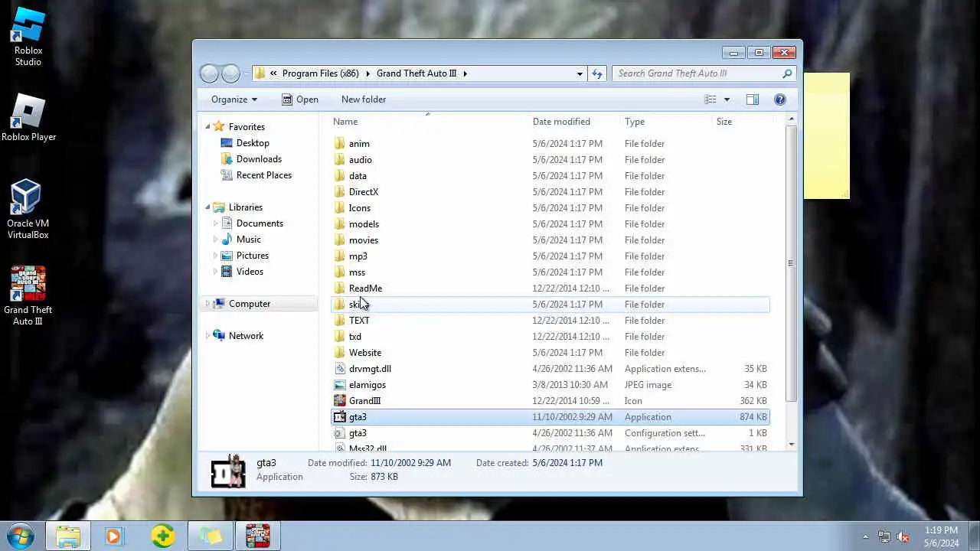Select the anim folder icon

[x=340, y=144]
